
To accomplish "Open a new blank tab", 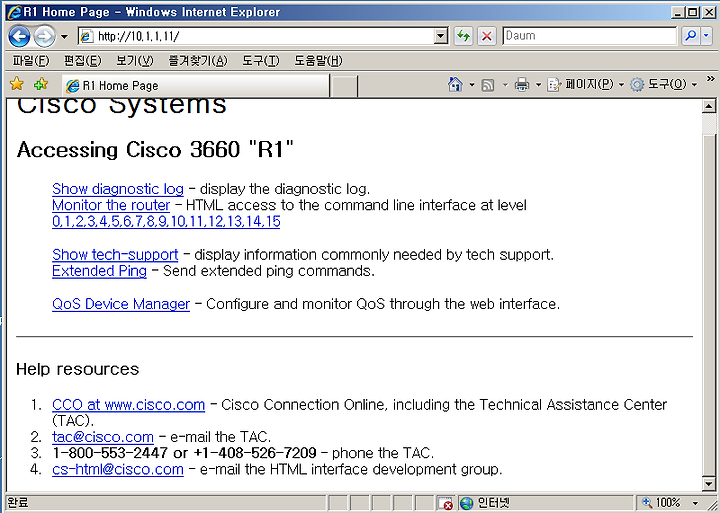I will point(343,86).
